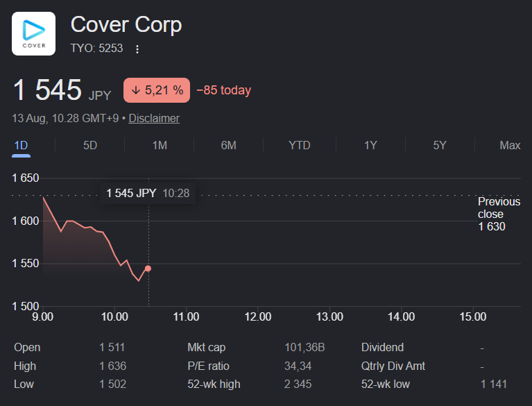Click the Cover Corp logo icon

point(33,33)
